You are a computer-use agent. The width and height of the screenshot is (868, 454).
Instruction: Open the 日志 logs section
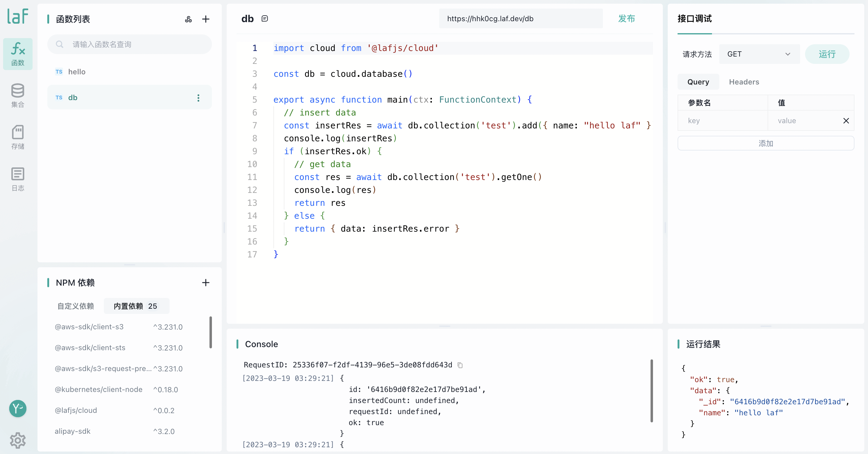[18, 179]
